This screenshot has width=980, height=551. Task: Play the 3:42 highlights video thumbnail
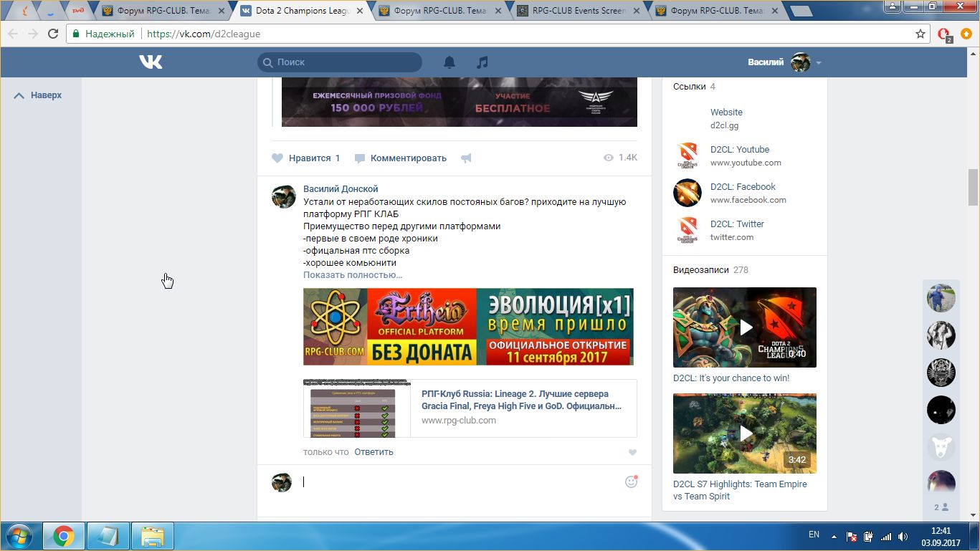tap(745, 433)
